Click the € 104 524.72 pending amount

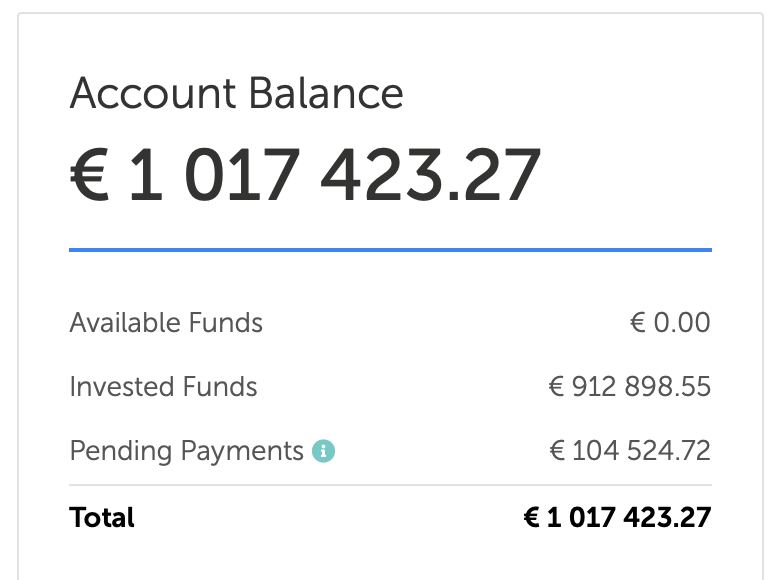click(630, 451)
